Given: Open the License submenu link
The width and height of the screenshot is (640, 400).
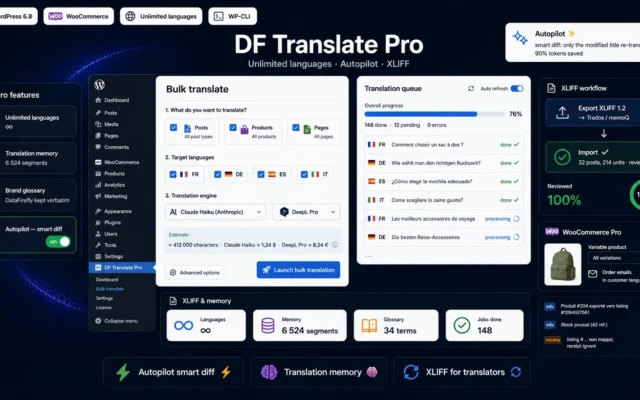Looking at the screenshot, I should 104,308.
